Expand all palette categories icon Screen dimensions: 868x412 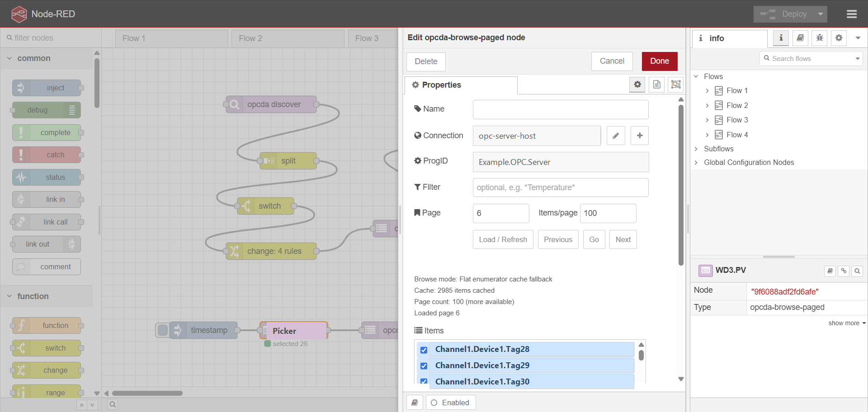(92, 405)
